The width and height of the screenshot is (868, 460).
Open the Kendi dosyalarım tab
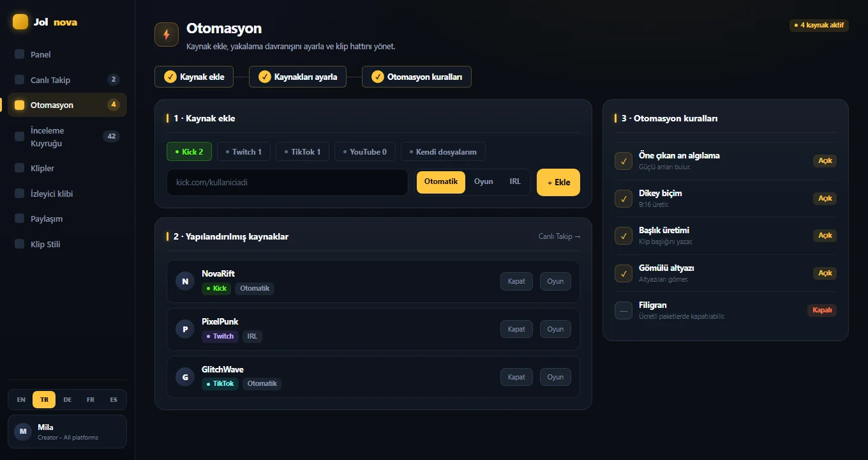(x=443, y=151)
